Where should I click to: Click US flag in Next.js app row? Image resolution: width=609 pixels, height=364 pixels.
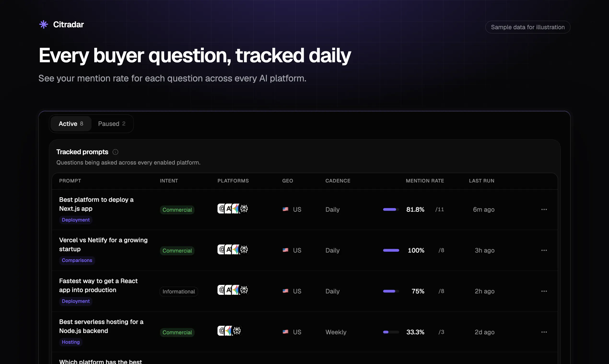[285, 209]
